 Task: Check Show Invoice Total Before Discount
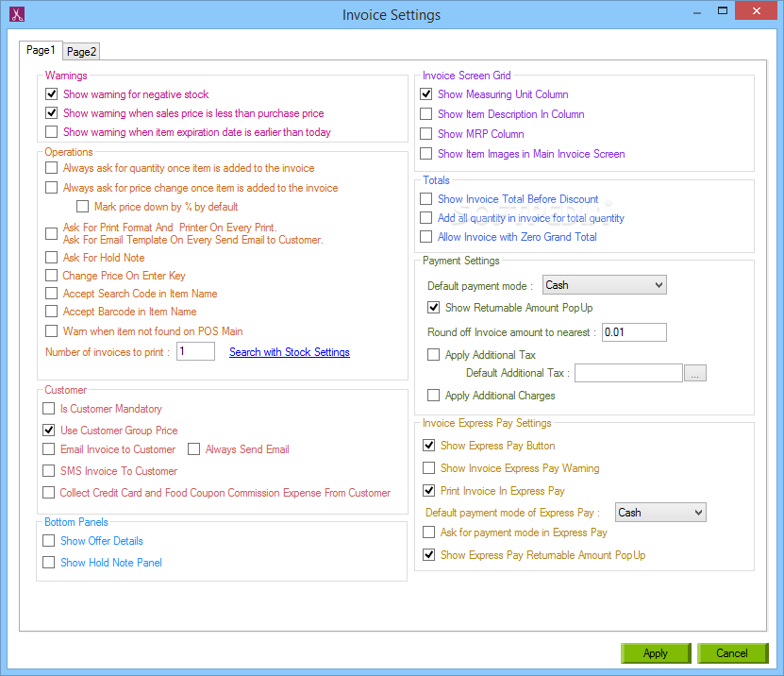coord(426,199)
